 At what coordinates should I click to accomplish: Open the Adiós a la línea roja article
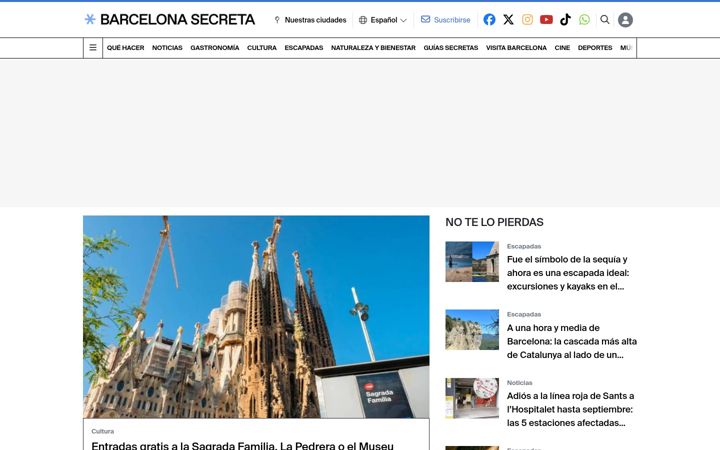pyautogui.click(x=570, y=409)
